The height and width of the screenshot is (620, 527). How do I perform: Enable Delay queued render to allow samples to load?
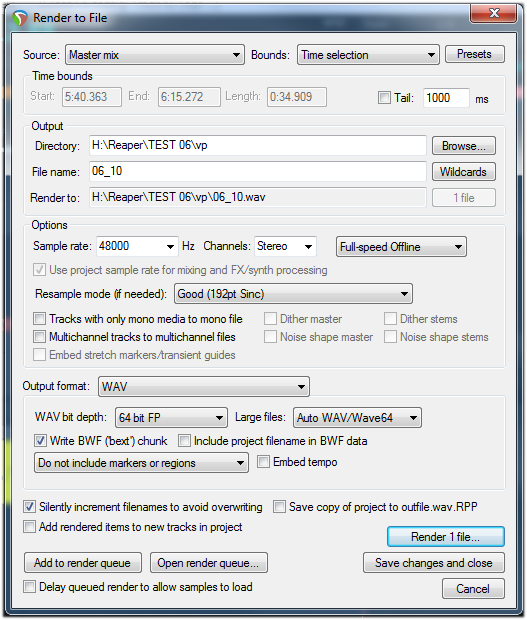click(x=29, y=587)
